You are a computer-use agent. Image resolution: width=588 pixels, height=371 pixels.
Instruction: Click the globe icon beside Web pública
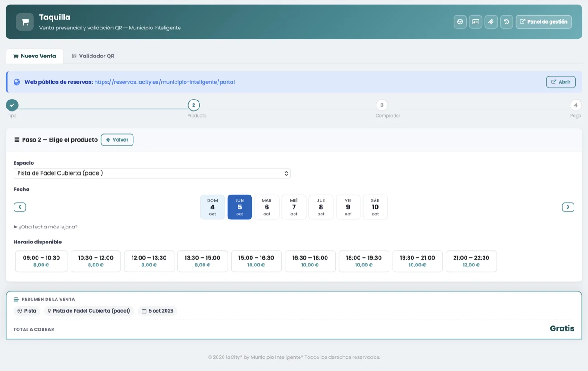click(17, 82)
